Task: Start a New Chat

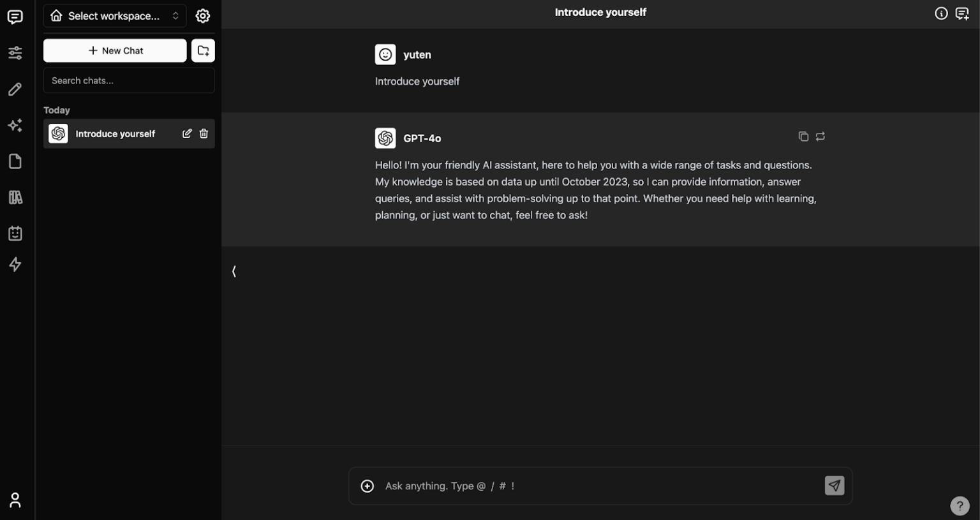Action: point(115,50)
